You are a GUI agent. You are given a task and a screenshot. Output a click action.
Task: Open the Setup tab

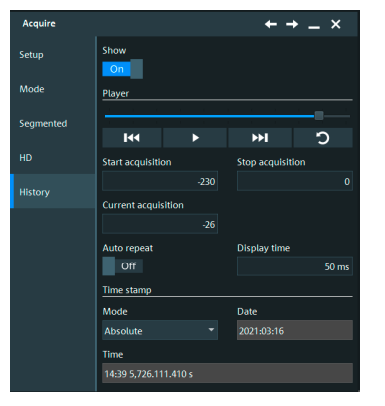point(53,55)
